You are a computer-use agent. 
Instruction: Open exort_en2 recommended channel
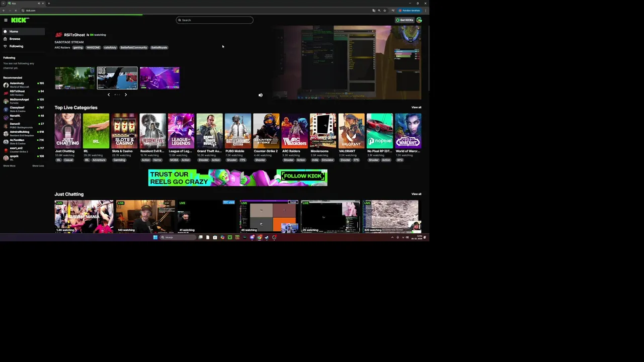pos(23,149)
